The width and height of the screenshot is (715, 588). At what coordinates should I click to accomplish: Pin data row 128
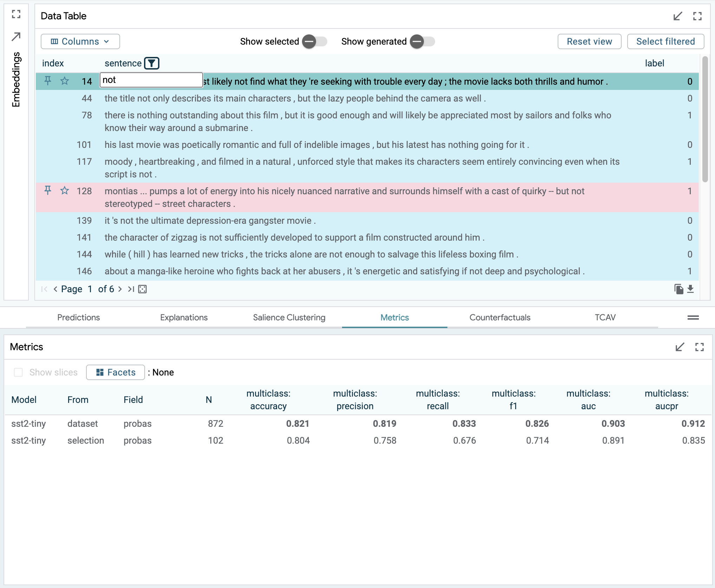point(48,191)
